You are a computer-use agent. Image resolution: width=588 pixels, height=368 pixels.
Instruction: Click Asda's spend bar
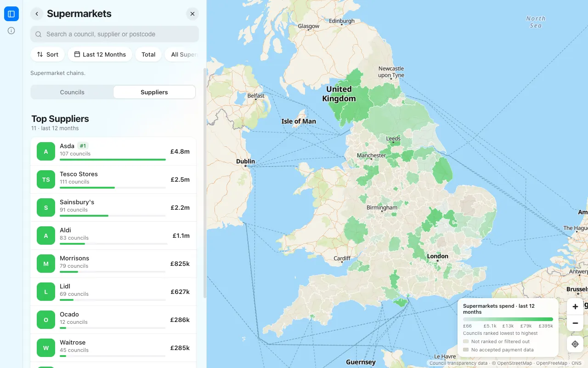[113, 160]
